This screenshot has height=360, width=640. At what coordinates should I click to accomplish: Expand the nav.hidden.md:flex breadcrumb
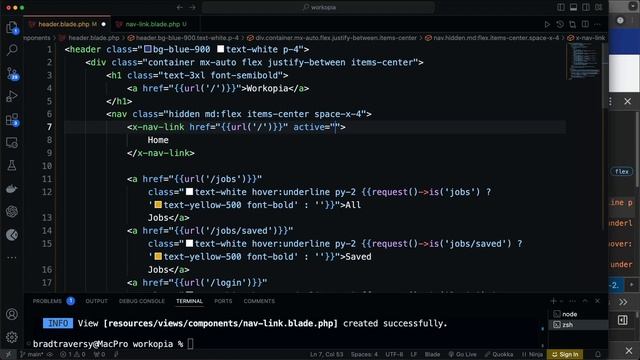click(x=492, y=38)
